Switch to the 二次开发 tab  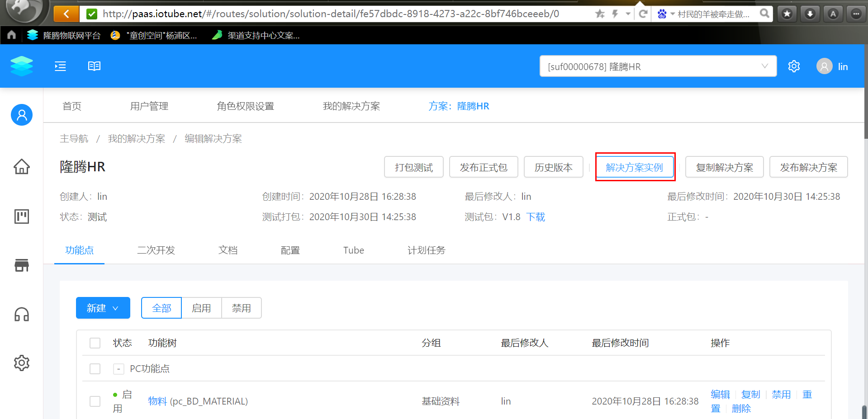click(156, 250)
